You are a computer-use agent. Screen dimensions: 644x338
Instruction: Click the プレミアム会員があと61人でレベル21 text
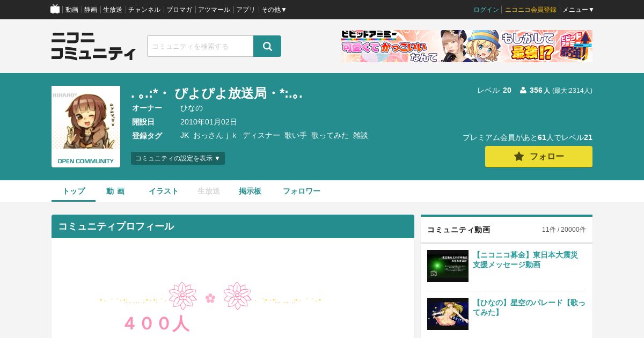pos(528,137)
